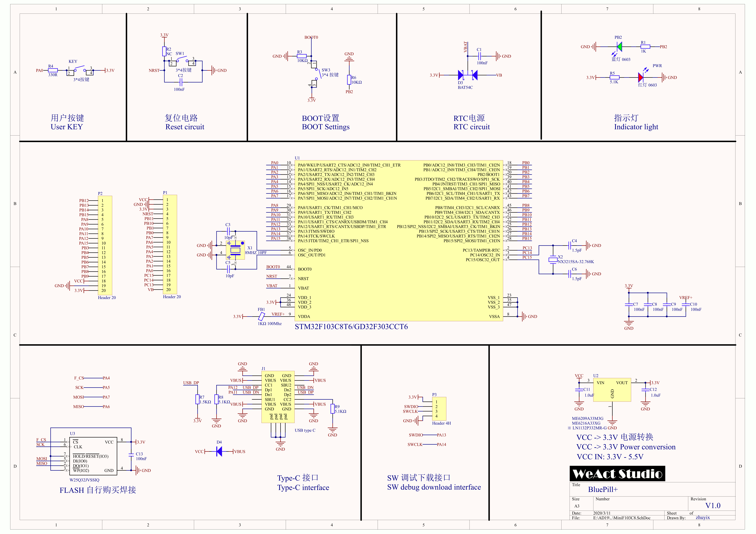This screenshot has width=756, height=534.
Task: Click the R6 10KΩ resistor symbol
Action: pyautogui.click(x=349, y=80)
